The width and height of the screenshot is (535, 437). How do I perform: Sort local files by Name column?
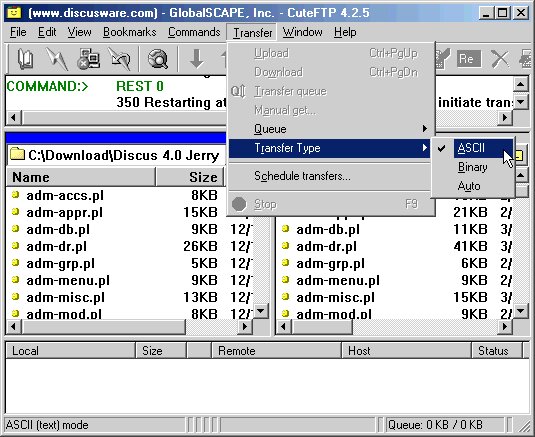tap(81, 177)
